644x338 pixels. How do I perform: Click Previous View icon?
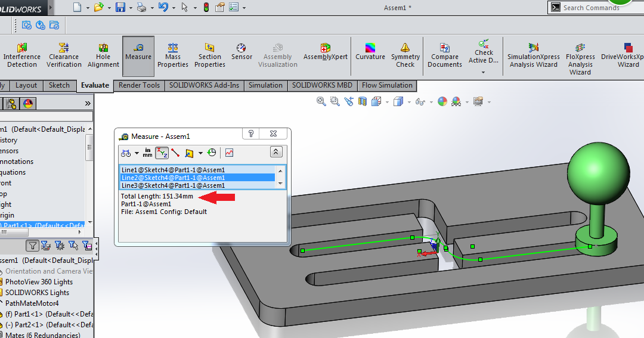[x=349, y=101]
